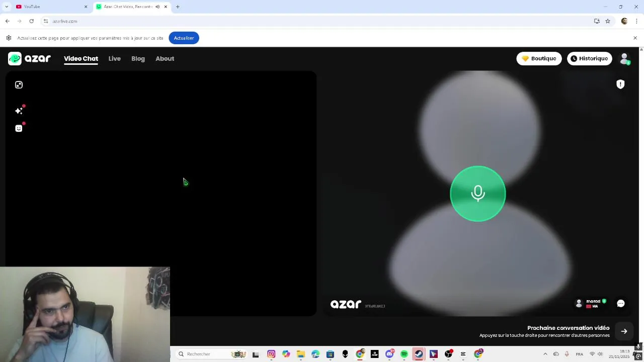Expand hidden system tray icons
Image resolution: width=644 pixels, height=362 pixels.
(545, 354)
